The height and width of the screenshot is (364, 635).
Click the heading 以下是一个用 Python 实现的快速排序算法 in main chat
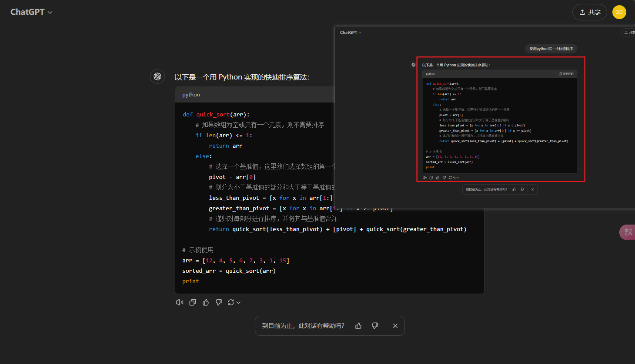pos(242,77)
